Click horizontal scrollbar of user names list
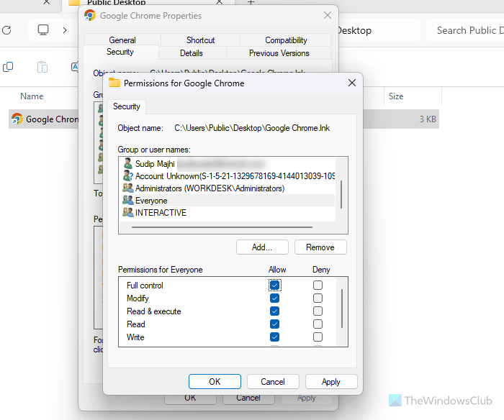 tap(222, 227)
